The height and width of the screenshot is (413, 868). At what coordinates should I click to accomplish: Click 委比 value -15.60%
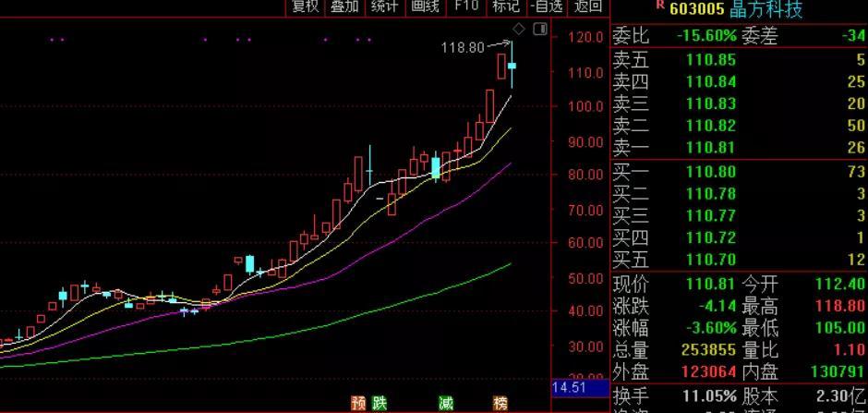[x=706, y=37]
